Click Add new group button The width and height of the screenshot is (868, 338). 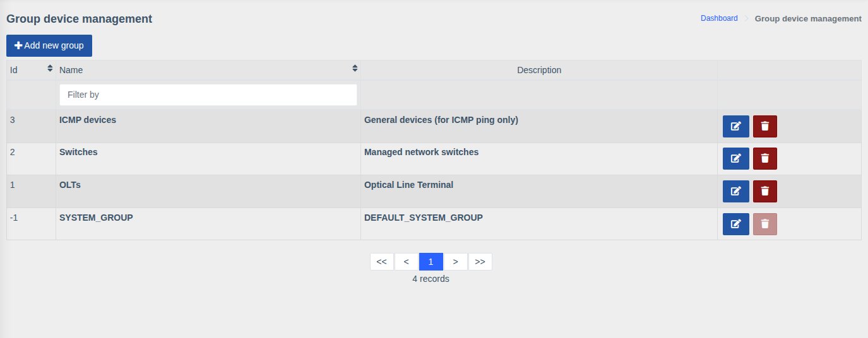tap(49, 45)
